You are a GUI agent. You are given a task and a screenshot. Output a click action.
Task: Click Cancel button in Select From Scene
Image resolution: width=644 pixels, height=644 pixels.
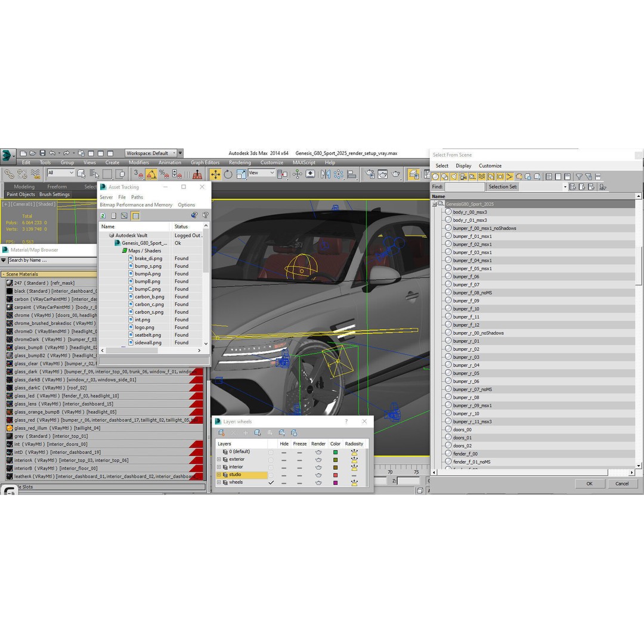click(622, 484)
